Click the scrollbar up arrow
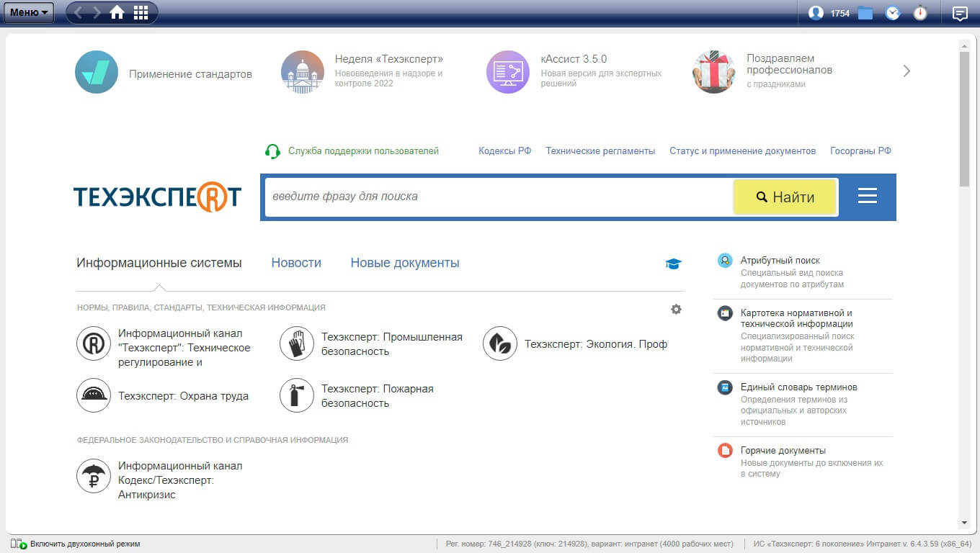Viewport: 980px width, 553px height. [x=964, y=45]
